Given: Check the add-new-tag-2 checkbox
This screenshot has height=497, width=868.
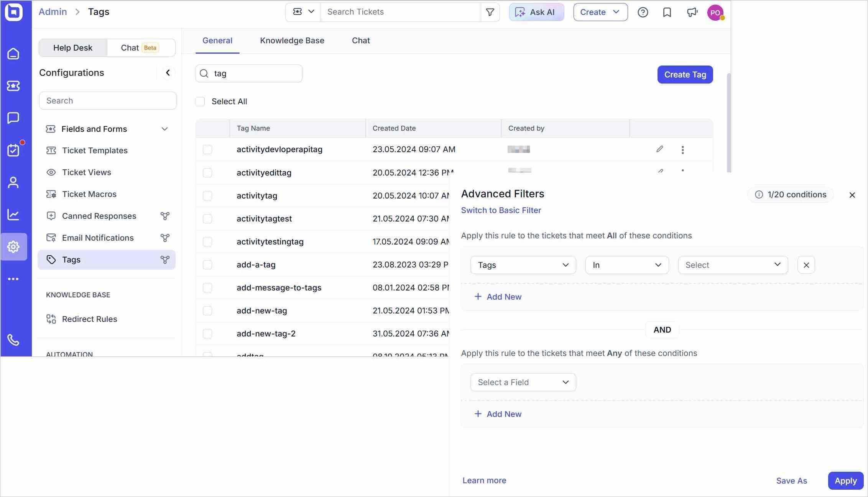Looking at the screenshot, I should 207,334.
